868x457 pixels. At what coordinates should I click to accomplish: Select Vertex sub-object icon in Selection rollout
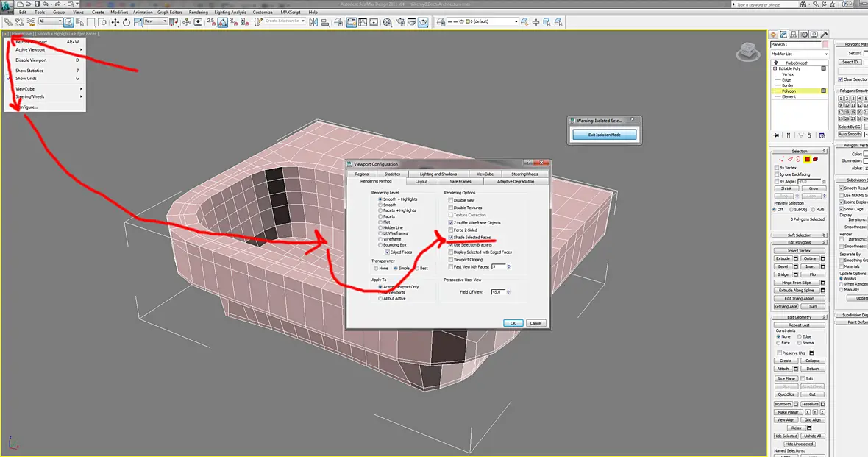[x=782, y=159]
